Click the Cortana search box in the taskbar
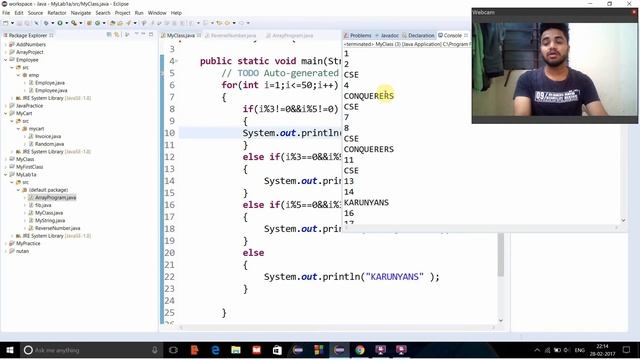This screenshot has width=640, height=360. pyautogui.click(x=91, y=350)
